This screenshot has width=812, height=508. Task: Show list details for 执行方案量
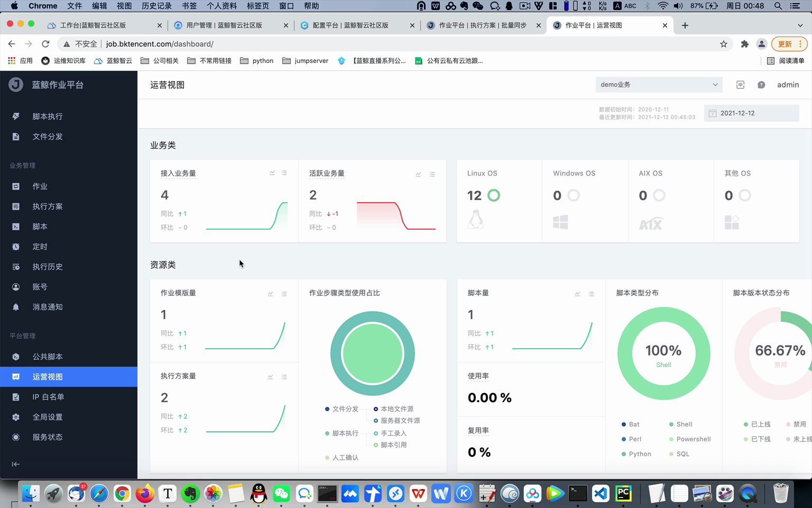(x=284, y=377)
